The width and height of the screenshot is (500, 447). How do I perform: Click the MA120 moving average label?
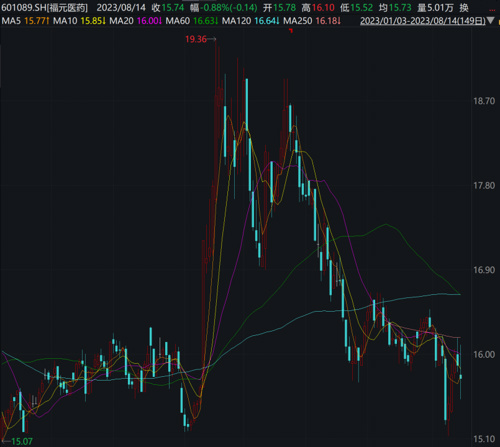point(236,21)
